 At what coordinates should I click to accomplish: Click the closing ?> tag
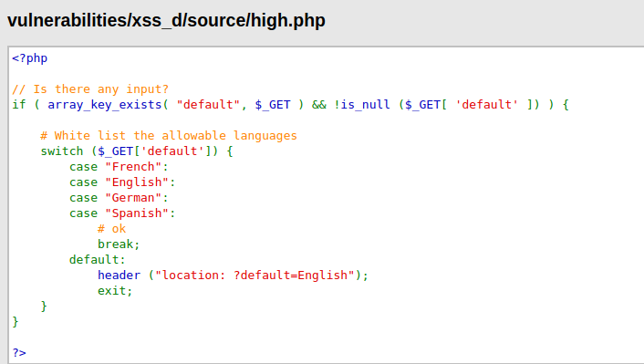click(x=19, y=353)
